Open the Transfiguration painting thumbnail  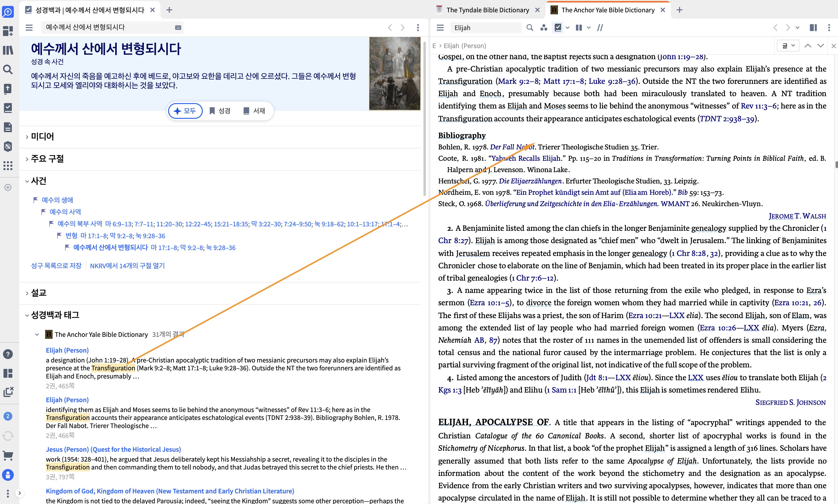pyautogui.click(x=395, y=74)
